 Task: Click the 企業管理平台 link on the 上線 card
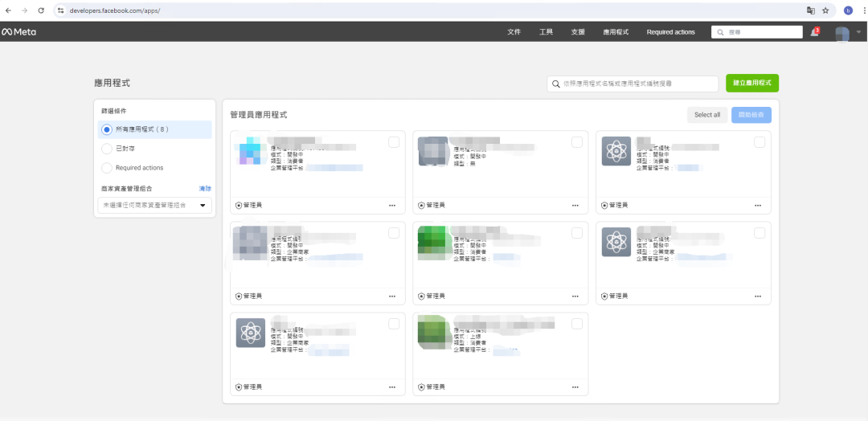[506, 350]
